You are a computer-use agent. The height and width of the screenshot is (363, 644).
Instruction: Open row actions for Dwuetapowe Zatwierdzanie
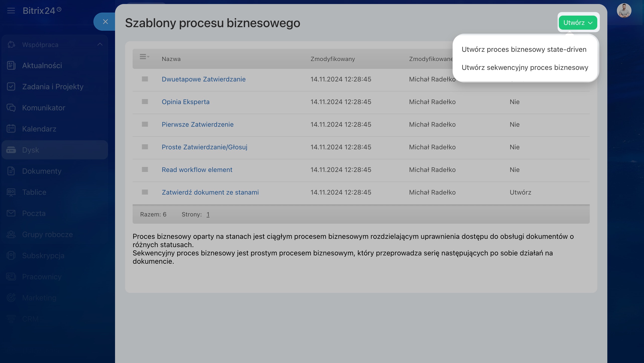145,79
